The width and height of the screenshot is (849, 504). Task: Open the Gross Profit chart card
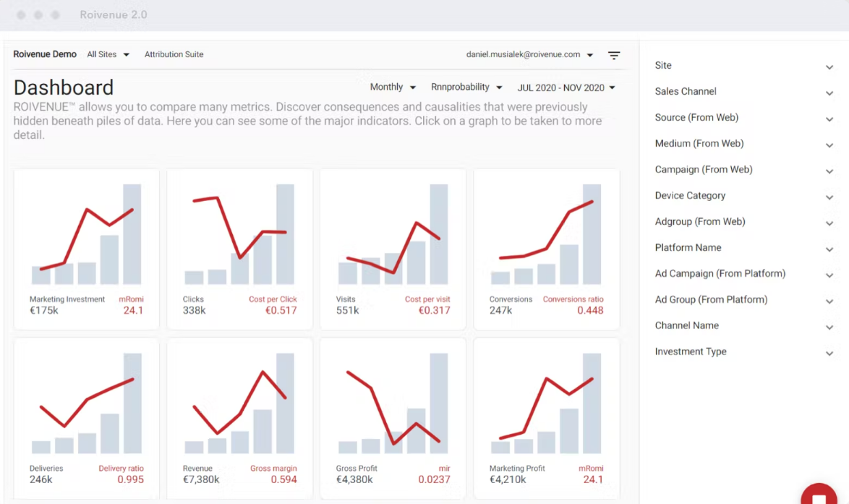pyautogui.click(x=393, y=418)
